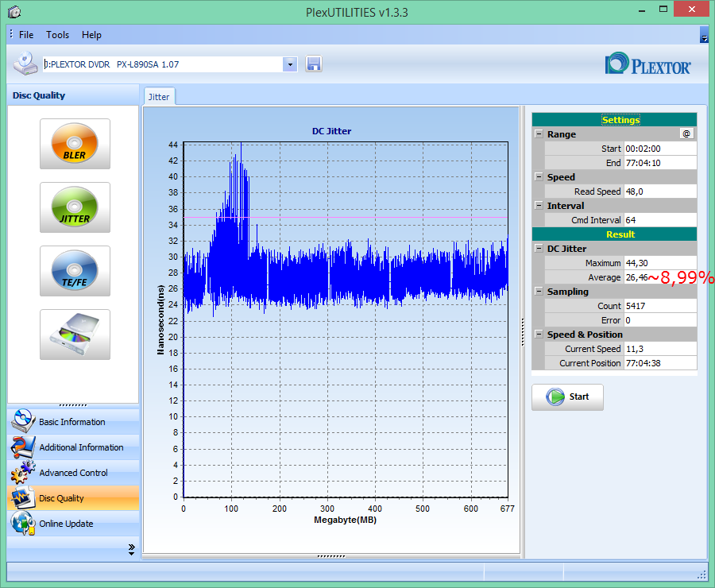Collapse the DC Jitter result section
This screenshot has height=588, width=715.
pyautogui.click(x=539, y=249)
